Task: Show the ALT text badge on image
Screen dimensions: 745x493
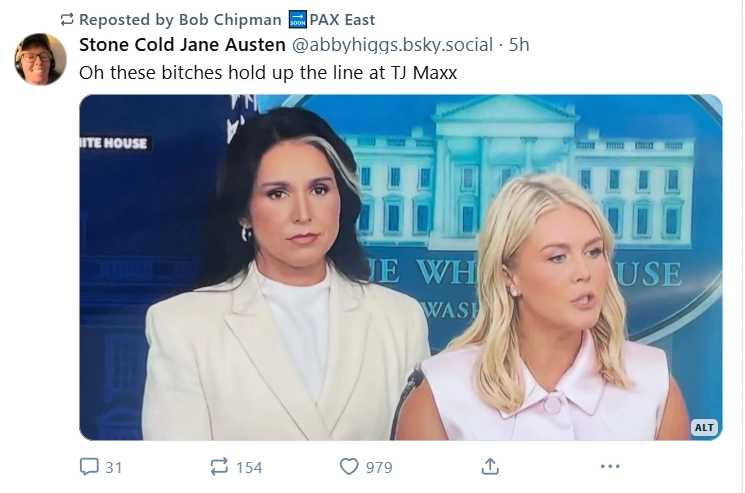Action: [704, 427]
